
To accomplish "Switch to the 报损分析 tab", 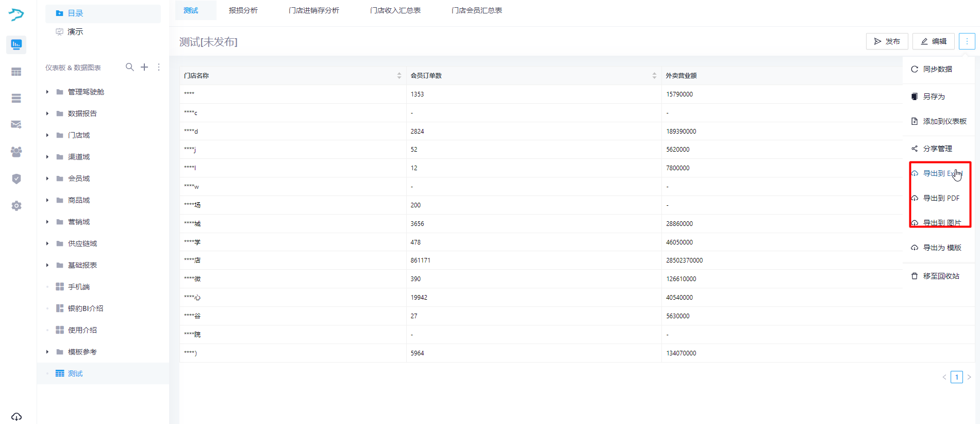I will tap(243, 10).
